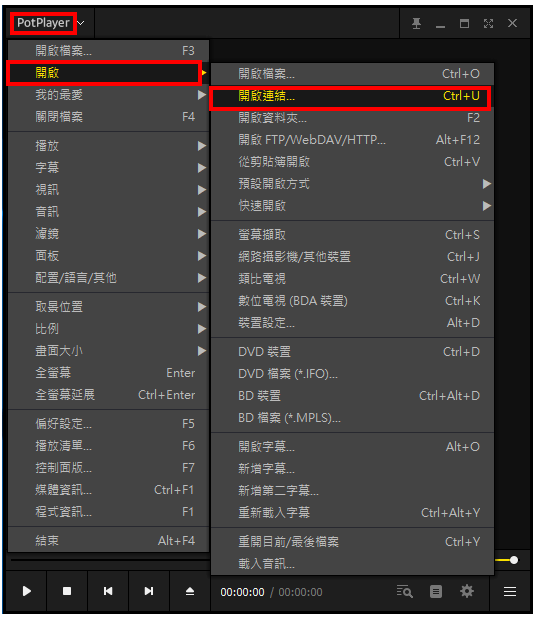540x619 pixels.
Task: Expand the 預設開啟方式 submenu
Action: [352, 184]
